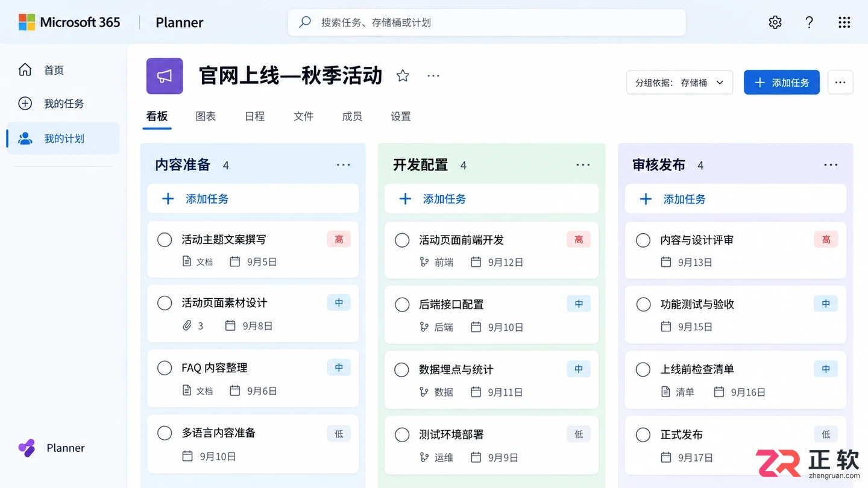This screenshot has width=868, height=488.
Task: Click the home icon for 首页
Action: click(x=25, y=69)
